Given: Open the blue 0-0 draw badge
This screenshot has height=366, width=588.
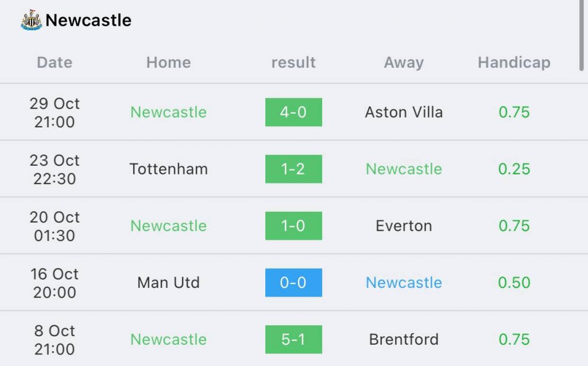Looking at the screenshot, I should (293, 282).
